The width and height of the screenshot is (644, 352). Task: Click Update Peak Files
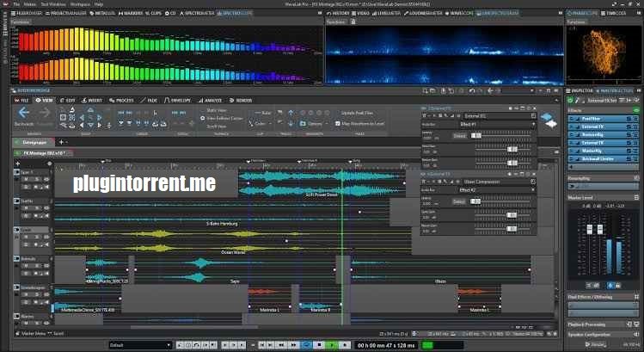[357, 113]
